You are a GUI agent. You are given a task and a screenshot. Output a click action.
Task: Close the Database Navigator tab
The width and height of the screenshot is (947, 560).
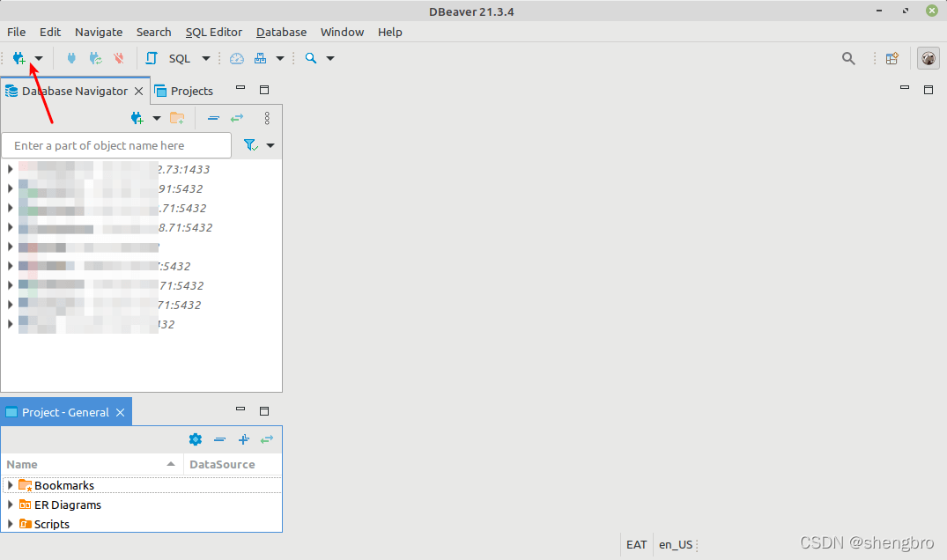pyautogui.click(x=139, y=91)
